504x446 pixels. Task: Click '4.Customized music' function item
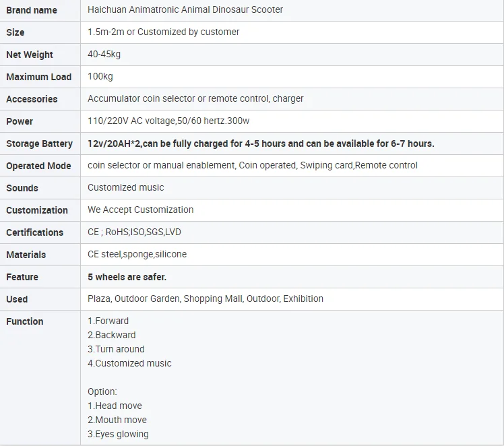[129, 363]
